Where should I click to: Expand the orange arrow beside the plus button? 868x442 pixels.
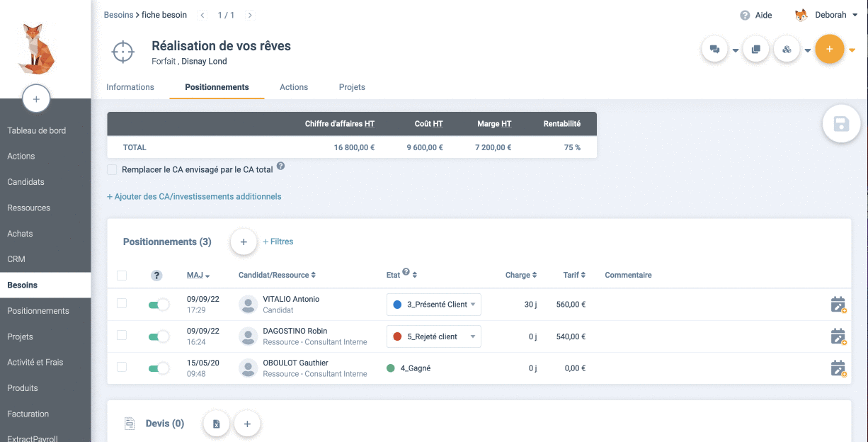pos(852,50)
